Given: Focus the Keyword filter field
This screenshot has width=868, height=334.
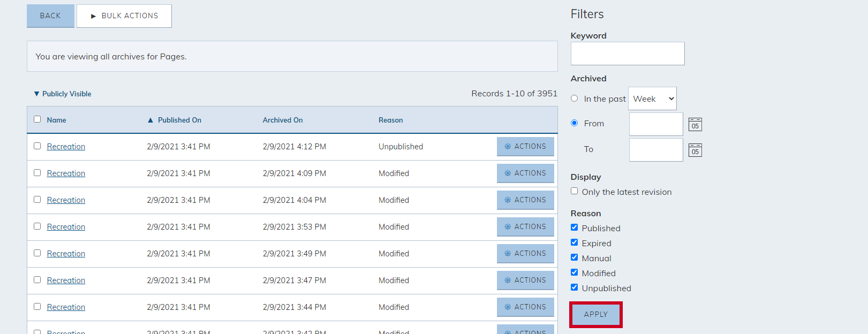Looking at the screenshot, I should pos(628,54).
